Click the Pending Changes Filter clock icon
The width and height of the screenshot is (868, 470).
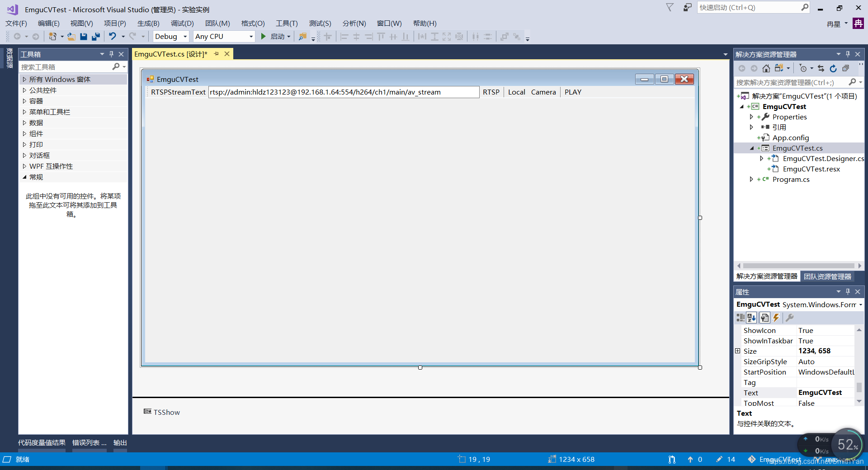click(803, 68)
